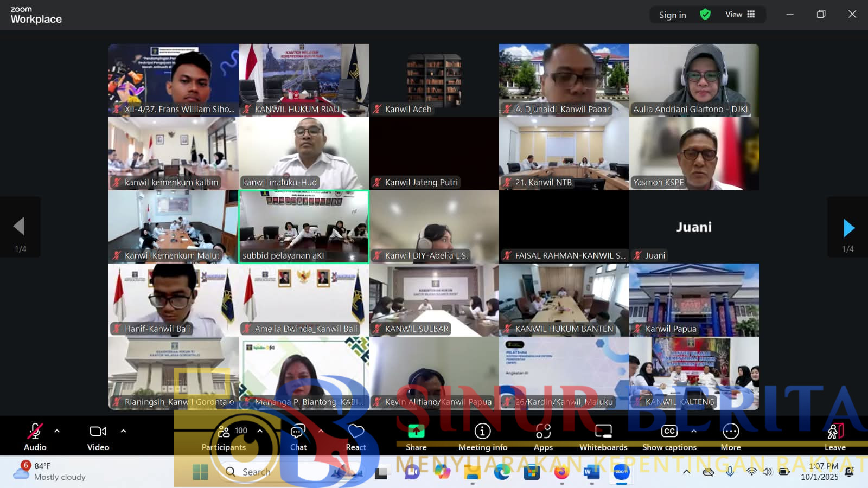
Task: Click the green Share screen icon
Action: point(416,432)
